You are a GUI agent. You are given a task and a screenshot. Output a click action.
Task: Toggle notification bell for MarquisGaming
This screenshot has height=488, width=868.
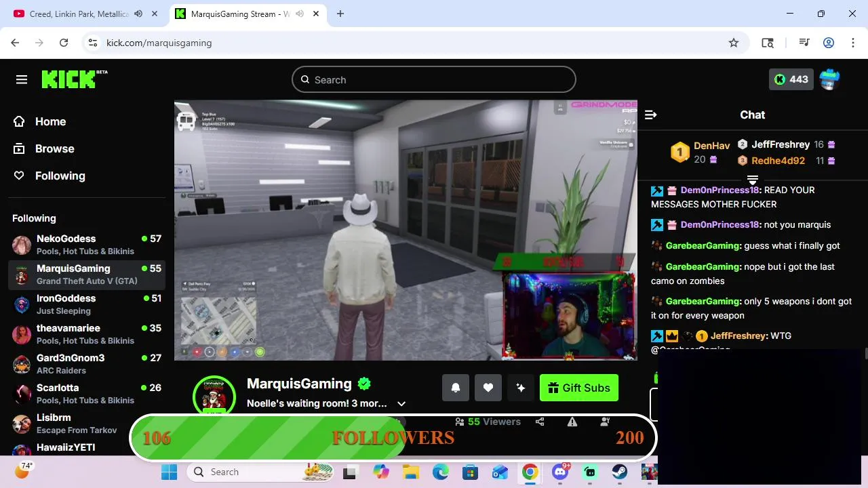click(x=456, y=388)
